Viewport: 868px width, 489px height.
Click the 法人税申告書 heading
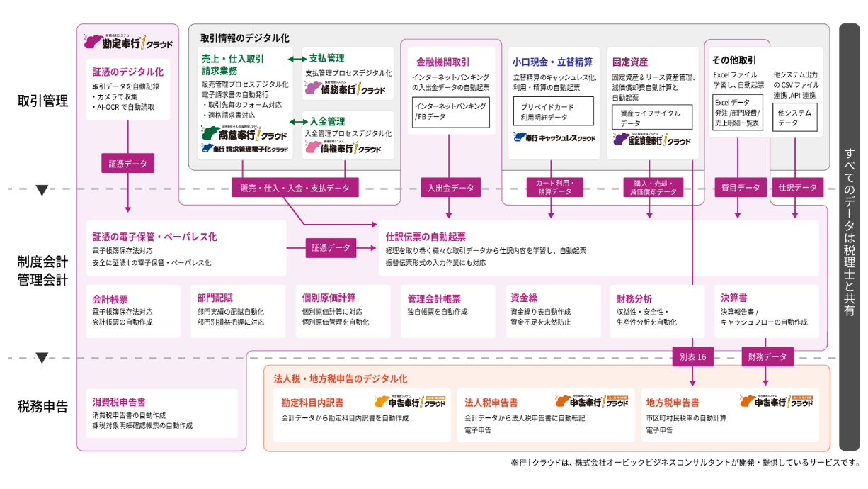(491, 403)
